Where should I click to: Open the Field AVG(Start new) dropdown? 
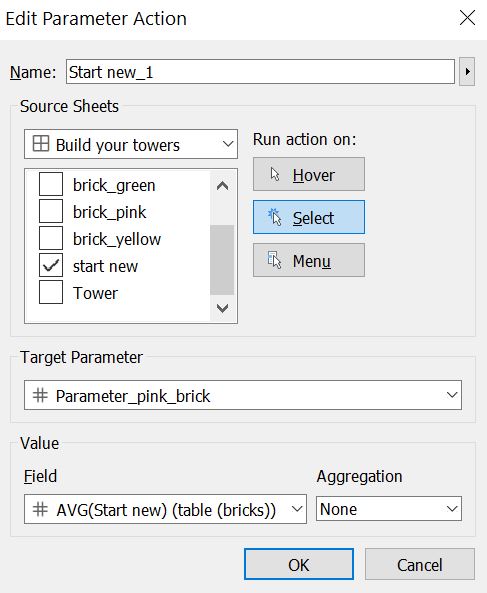(x=165, y=509)
